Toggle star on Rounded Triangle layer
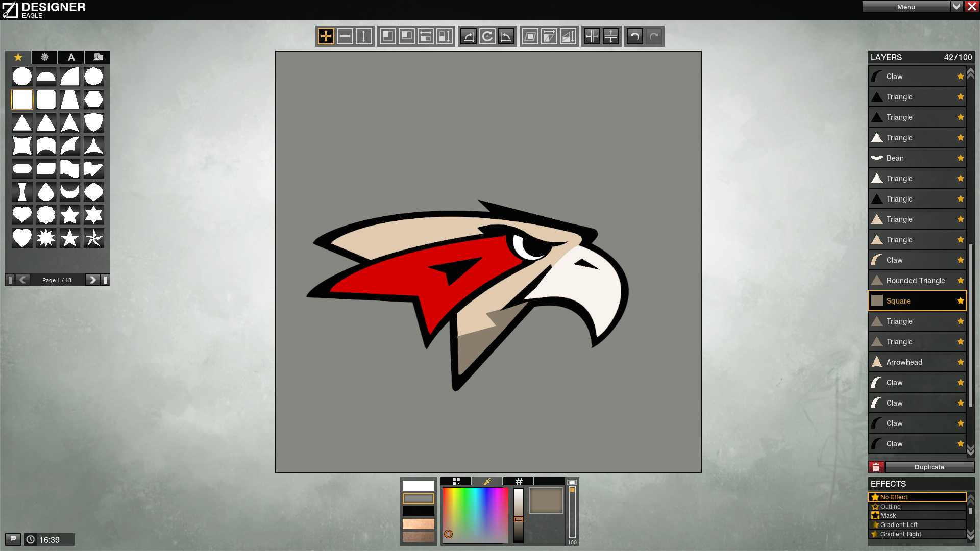This screenshot has height=551, width=980. click(x=960, y=281)
